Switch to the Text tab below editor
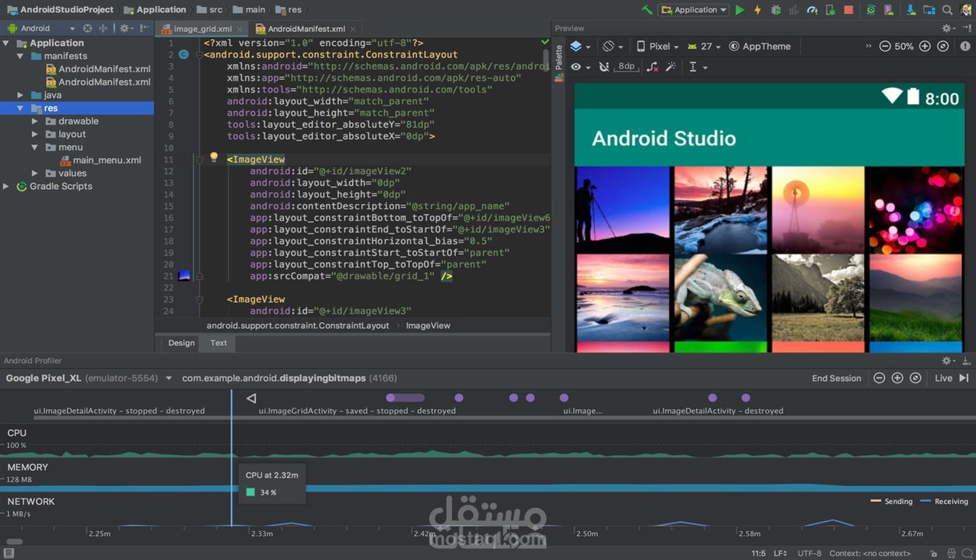The height and width of the screenshot is (560, 976). point(219,343)
